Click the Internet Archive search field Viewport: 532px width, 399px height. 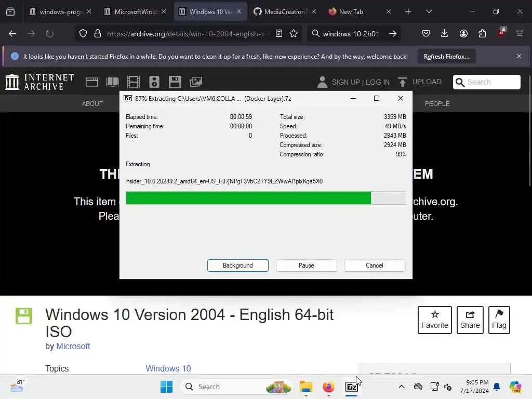[486, 82]
